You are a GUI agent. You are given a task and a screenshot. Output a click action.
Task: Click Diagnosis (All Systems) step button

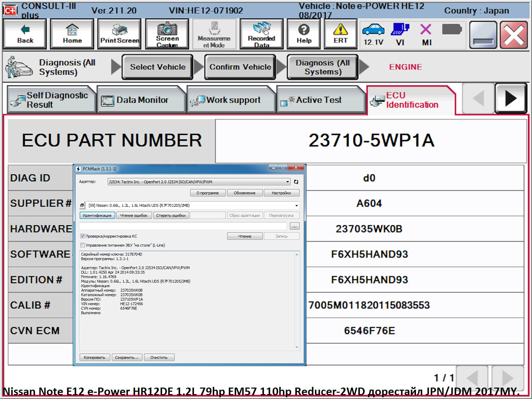323,67
